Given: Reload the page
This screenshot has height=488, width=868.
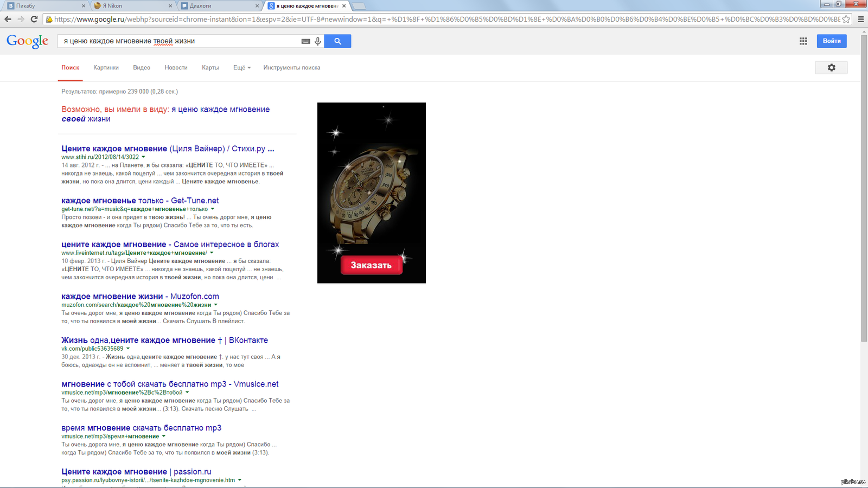Looking at the screenshot, I should (34, 19).
